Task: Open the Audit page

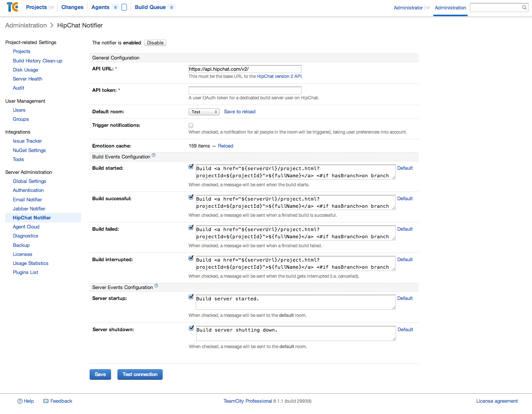Action: click(18, 88)
